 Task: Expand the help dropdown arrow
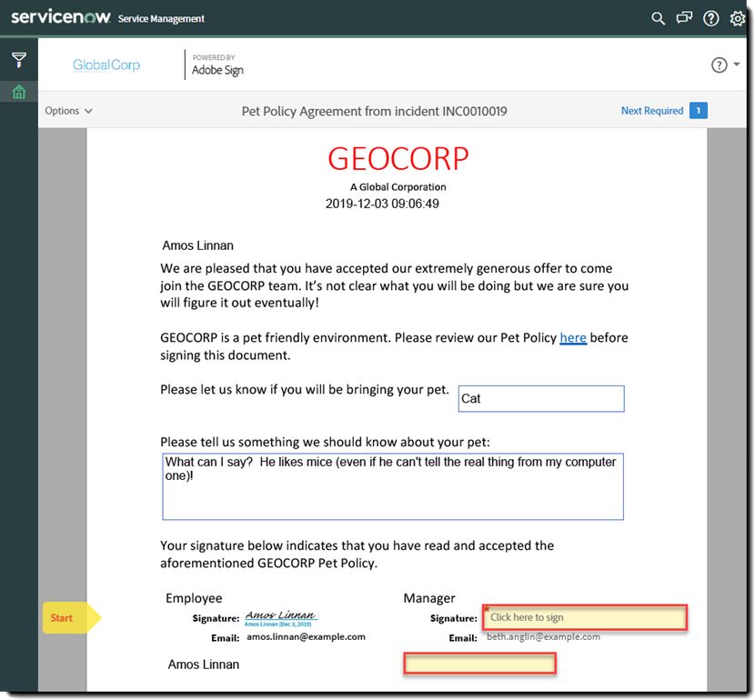736,64
